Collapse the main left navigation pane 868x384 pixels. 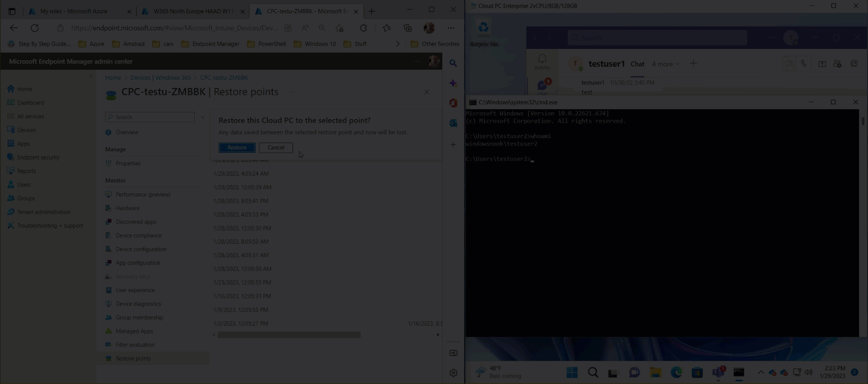pos(90,76)
